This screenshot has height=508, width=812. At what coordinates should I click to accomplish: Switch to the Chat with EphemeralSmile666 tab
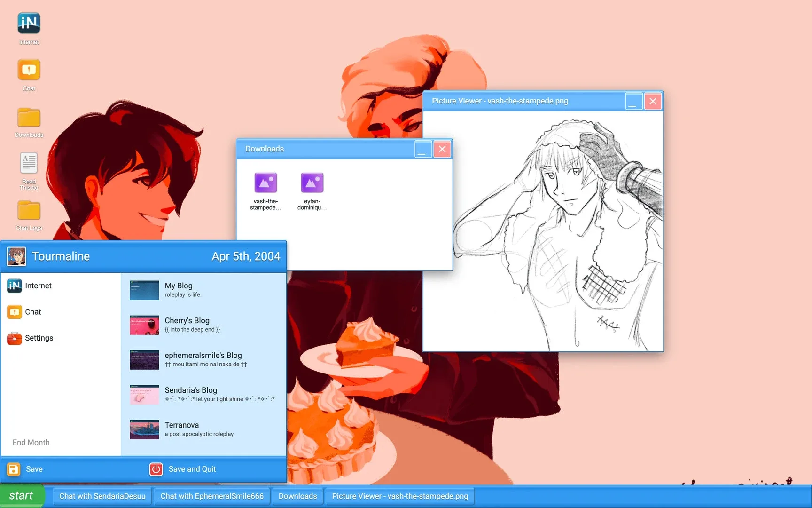click(x=211, y=496)
